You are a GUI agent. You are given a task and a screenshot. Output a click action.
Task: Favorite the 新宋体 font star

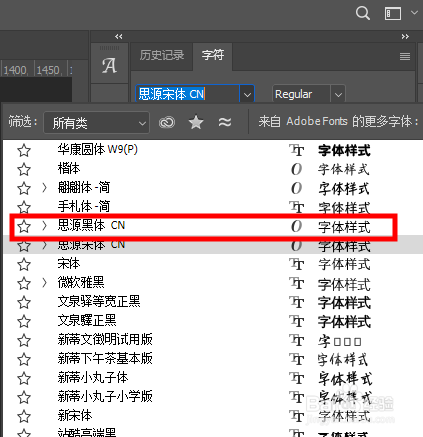pyautogui.click(x=24, y=417)
